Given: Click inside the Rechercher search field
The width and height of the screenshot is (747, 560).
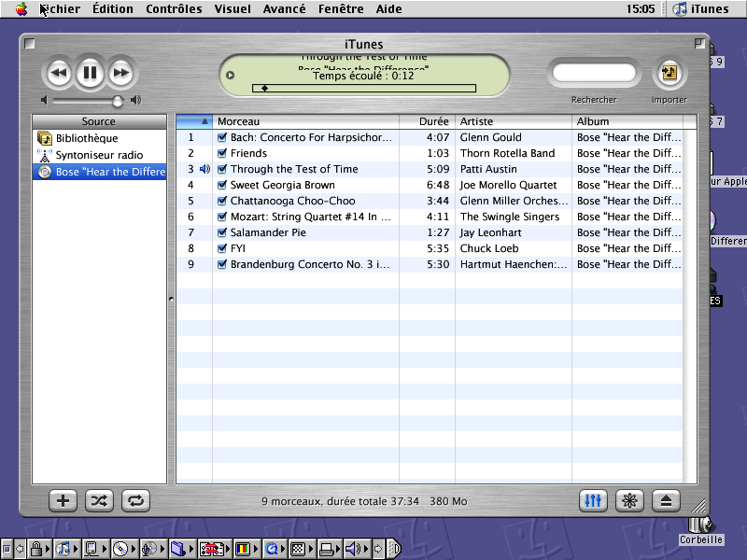Looking at the screenshot, I should click(x=594, y=73).
